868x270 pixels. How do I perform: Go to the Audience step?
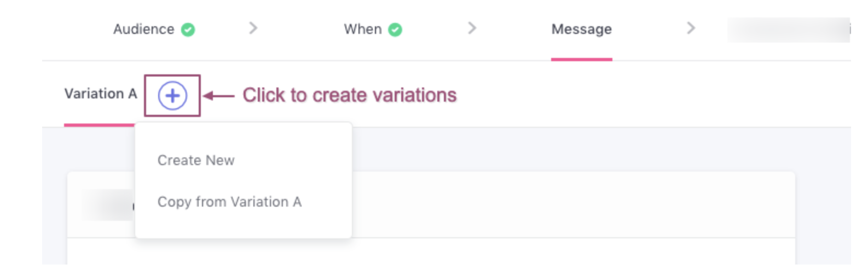point(143,30)
